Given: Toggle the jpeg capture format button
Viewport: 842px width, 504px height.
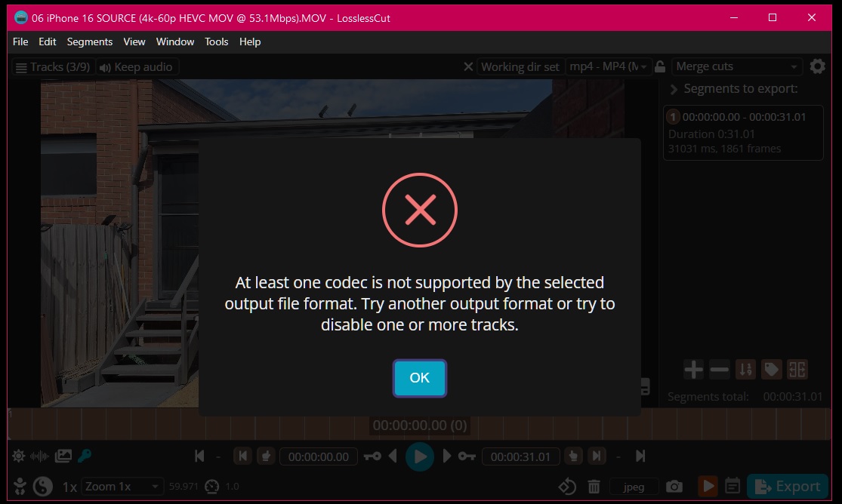Looking at the screenshot, I should 634,487.
